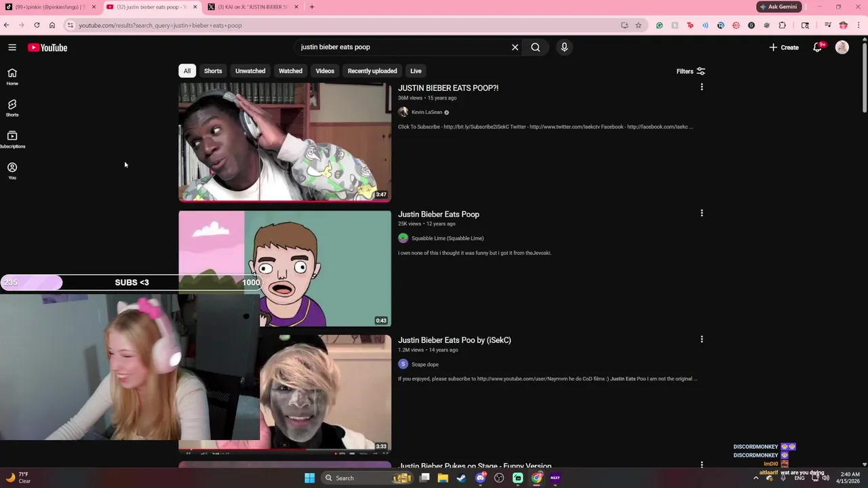Open Kevin LaSean channel

[427, 112]
